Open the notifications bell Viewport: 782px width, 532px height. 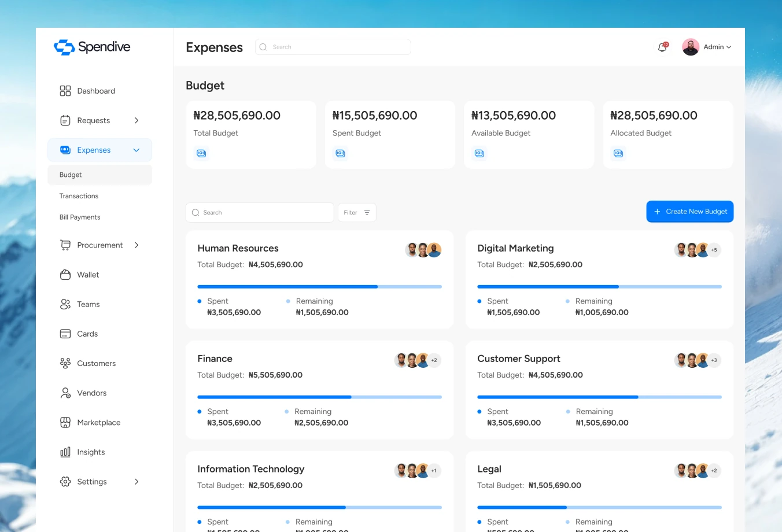[663, 47]
